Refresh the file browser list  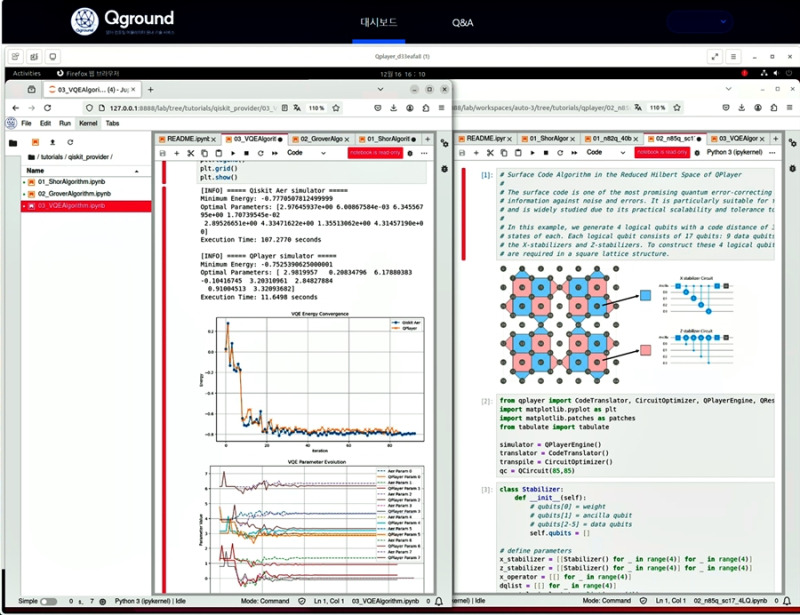pos(70,142)
